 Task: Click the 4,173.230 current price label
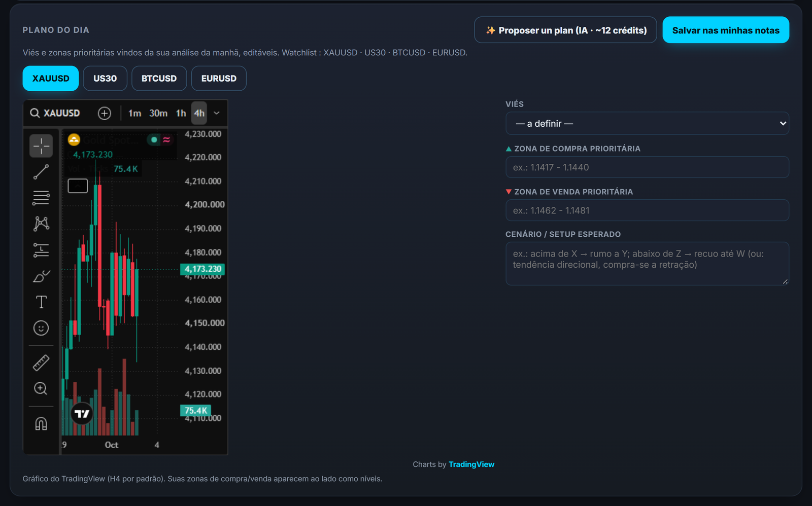click(202, 269)
